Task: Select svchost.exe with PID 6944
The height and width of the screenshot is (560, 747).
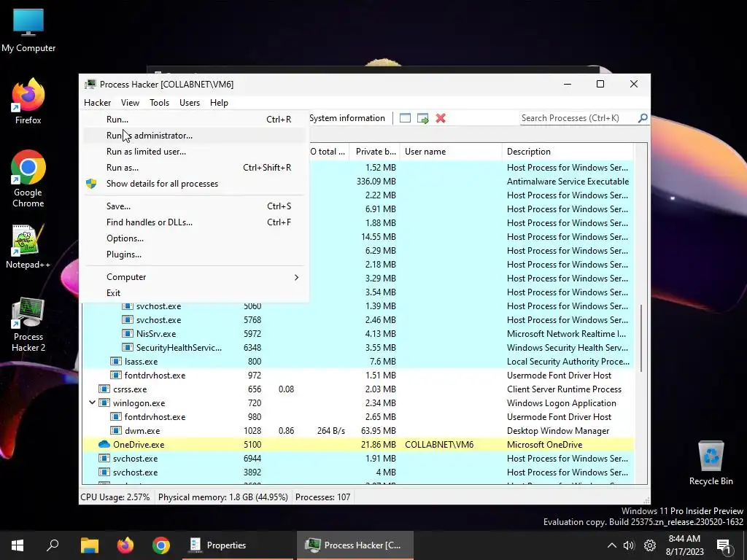Action: point(358,458)
